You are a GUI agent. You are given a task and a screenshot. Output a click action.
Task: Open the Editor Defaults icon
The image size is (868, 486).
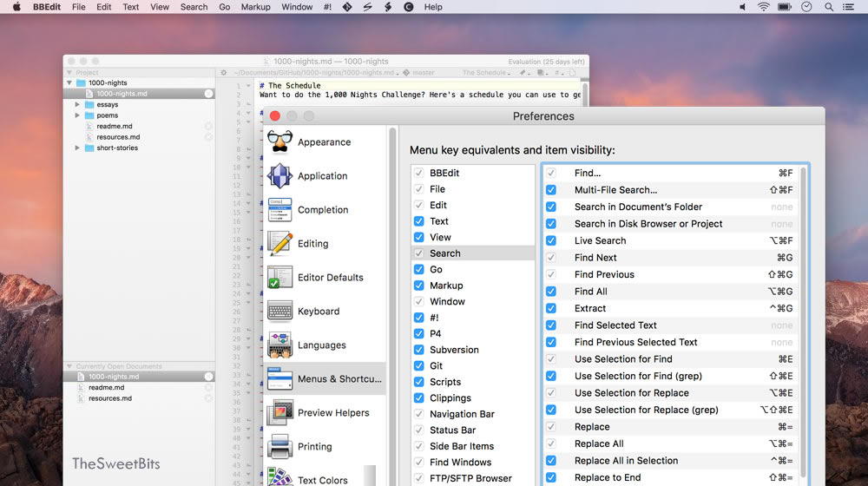click(280, 278)
